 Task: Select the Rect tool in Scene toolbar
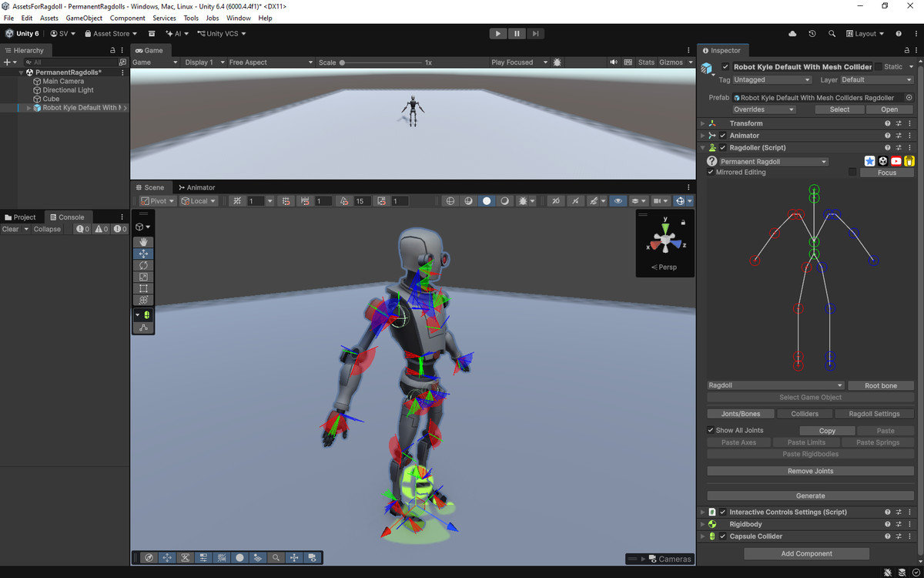(x=143, y=288)
